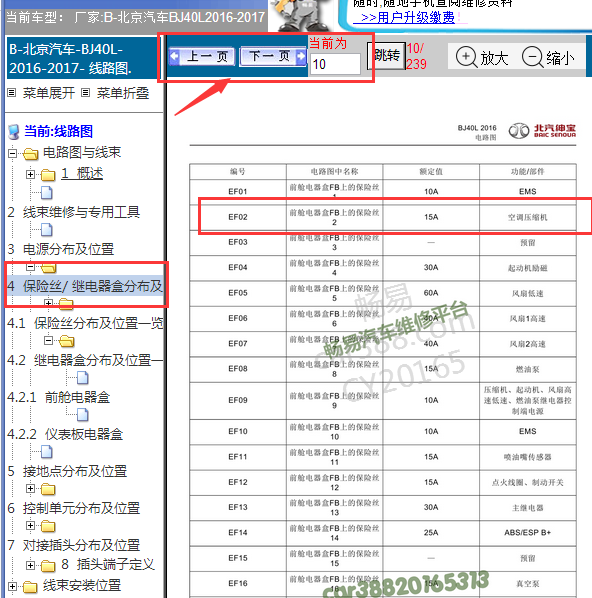Click the ABS/ESP B+ function cell
This screenshot has height=598, width=592.
pos(528,532)
